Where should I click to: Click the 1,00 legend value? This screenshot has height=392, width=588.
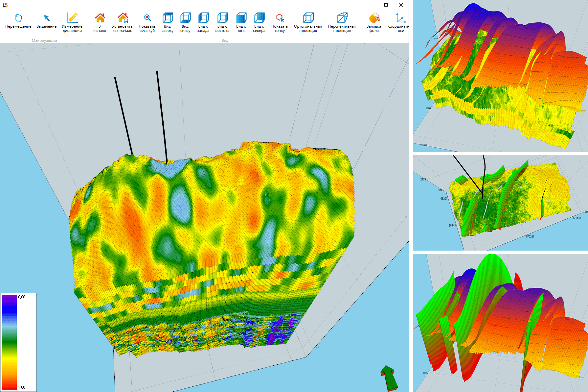click(22, 387)
